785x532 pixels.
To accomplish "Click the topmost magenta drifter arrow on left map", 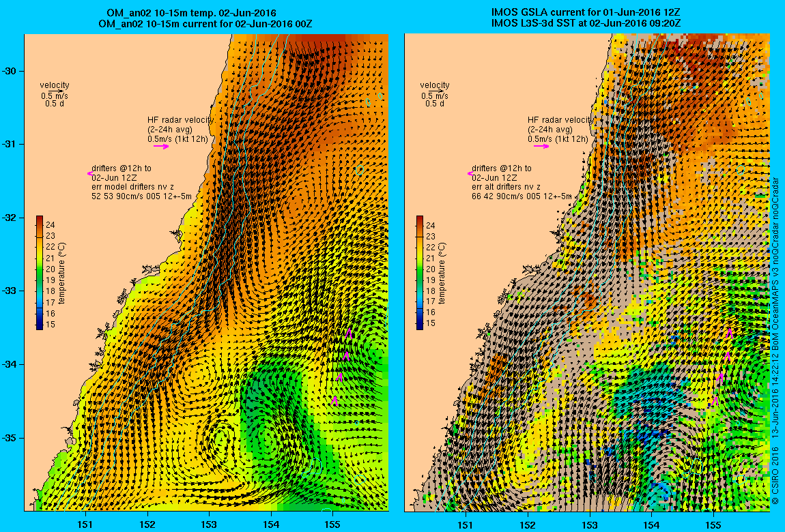I will 349,333.
